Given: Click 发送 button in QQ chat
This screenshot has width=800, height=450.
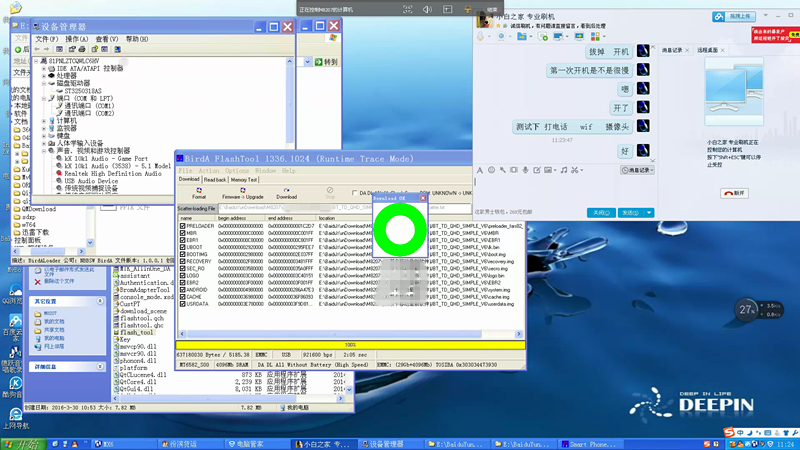Looking at the screenshot, I should pyautogui.click(x=631, y=213).
